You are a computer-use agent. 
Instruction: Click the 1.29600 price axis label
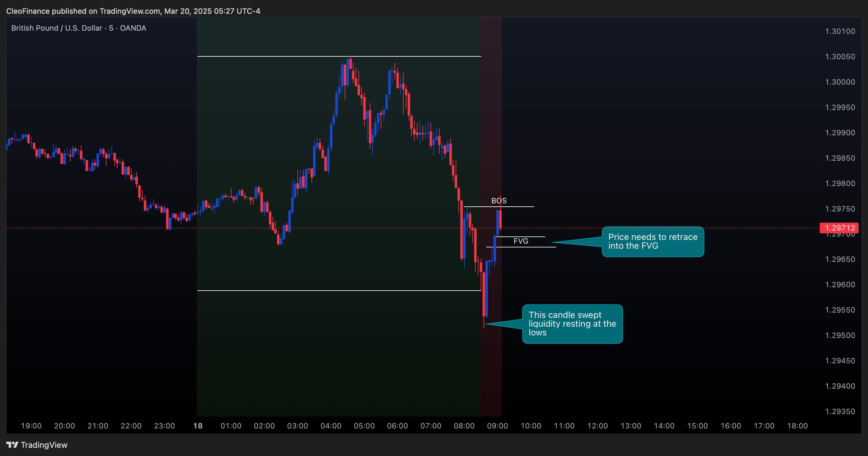(x=840, y=285)
